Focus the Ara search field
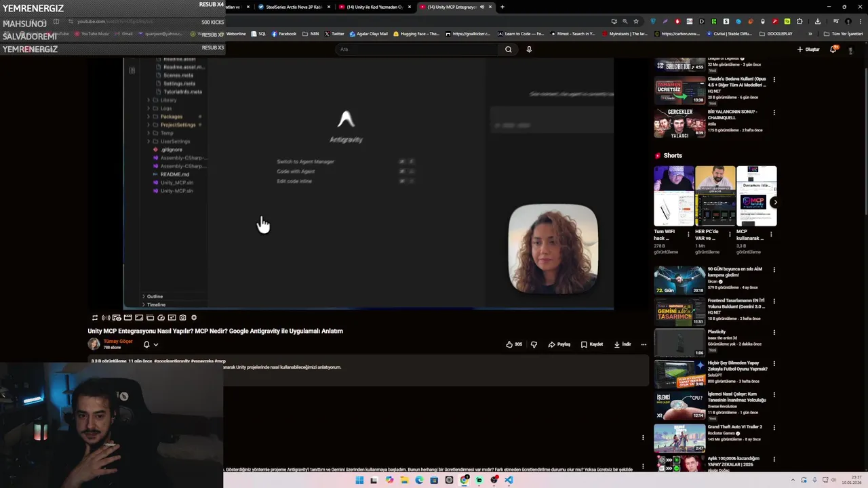Image resolution: width=868 pixels, height=488 pixels. click(417, 49)
